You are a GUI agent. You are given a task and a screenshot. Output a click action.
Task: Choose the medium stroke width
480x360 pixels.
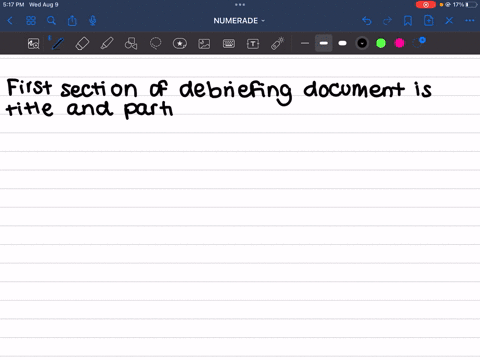pyautogui.click(x=323, y=43)
